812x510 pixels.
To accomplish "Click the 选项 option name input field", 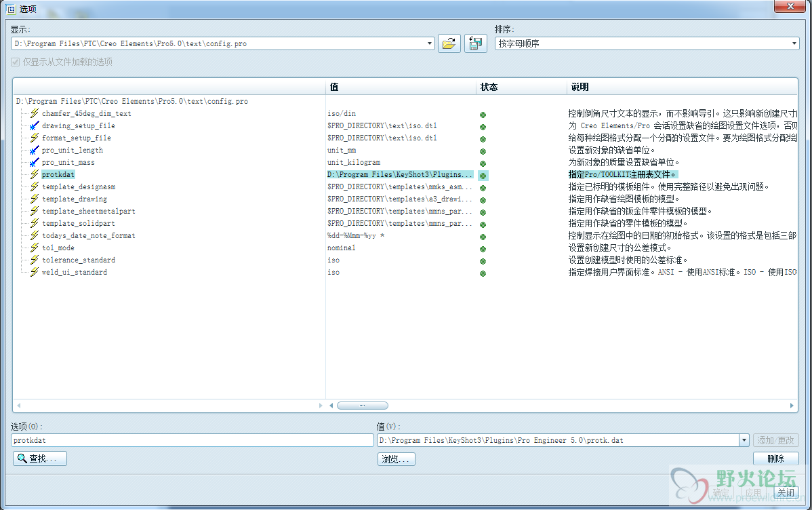I will point(192,440).
